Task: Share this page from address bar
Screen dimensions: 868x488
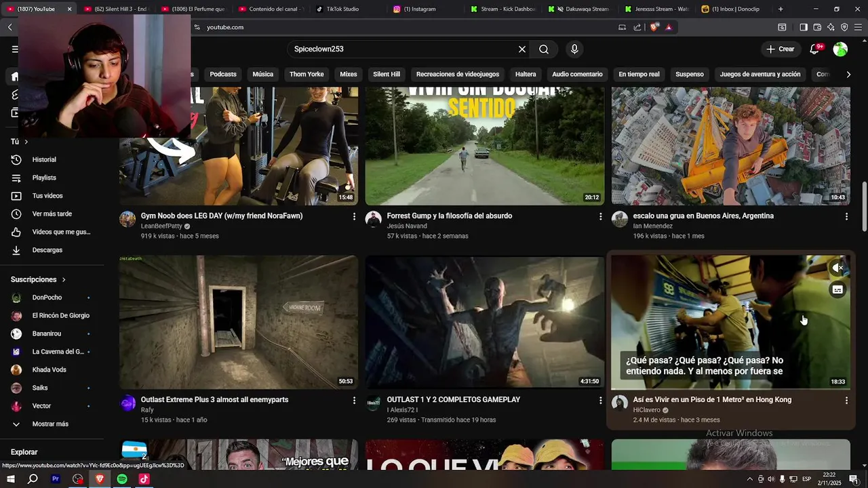Action: [x=637, y=27]
